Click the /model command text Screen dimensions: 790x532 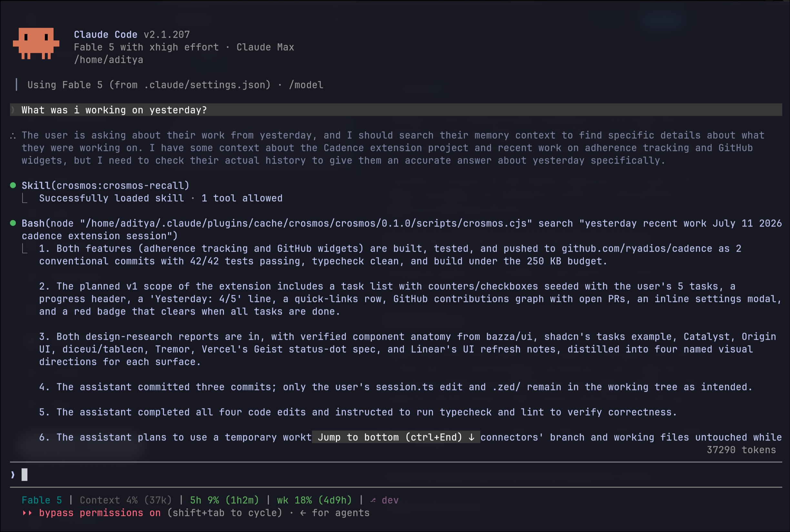306,85
